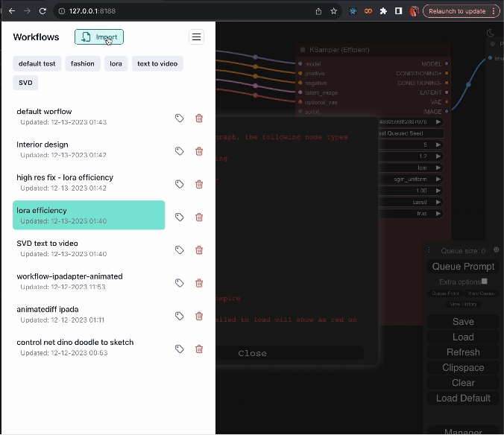The width and height of the screenshot is (504, 435).
Task: Delete the animatediff ipada workflow
Action: [199, 316]
